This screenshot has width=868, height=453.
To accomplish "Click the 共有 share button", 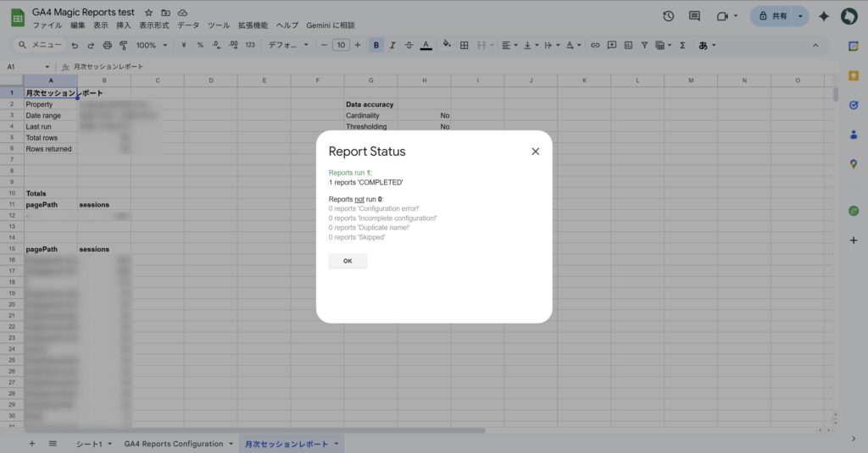I will coord(773,16).
